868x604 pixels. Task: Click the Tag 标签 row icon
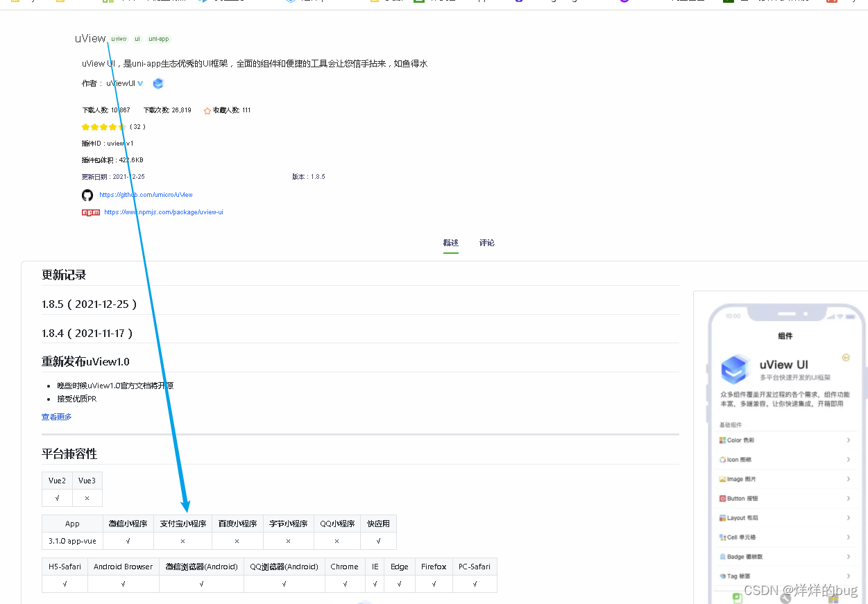(x=722, y=576)
